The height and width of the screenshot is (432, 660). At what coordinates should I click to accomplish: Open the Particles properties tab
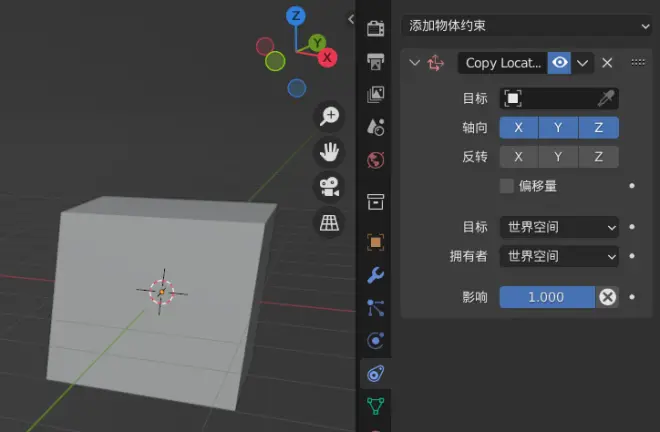click(375, 308)
